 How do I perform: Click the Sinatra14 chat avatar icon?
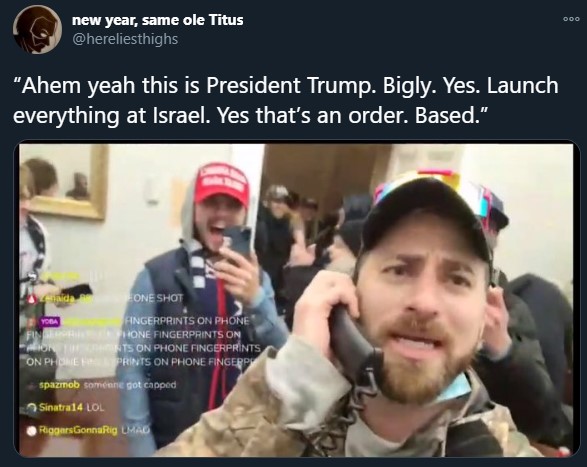point(33,407)
